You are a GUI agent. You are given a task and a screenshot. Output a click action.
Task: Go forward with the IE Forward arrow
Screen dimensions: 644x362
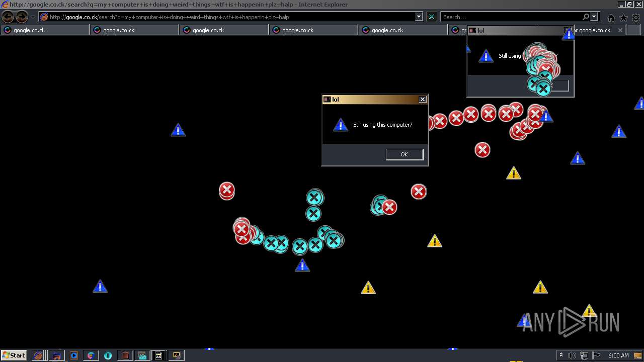pyautogui.click(x=22, y=17)
